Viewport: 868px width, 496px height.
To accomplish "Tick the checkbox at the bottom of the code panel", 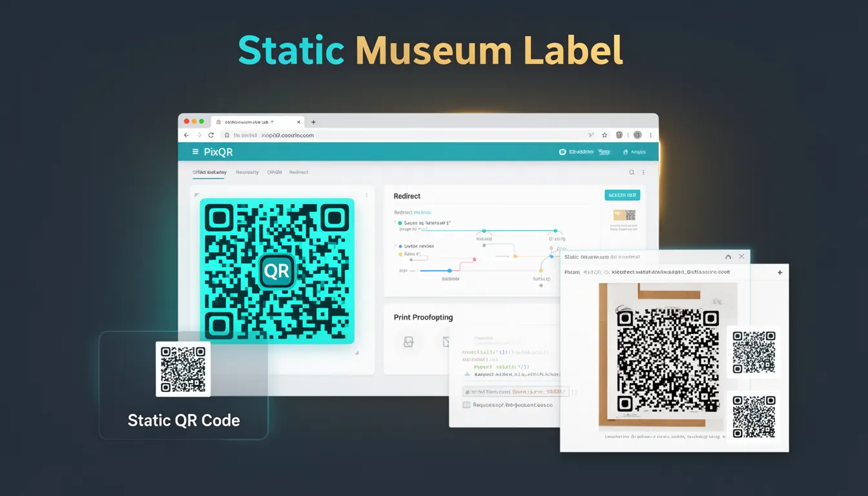I will click(467, 405).
